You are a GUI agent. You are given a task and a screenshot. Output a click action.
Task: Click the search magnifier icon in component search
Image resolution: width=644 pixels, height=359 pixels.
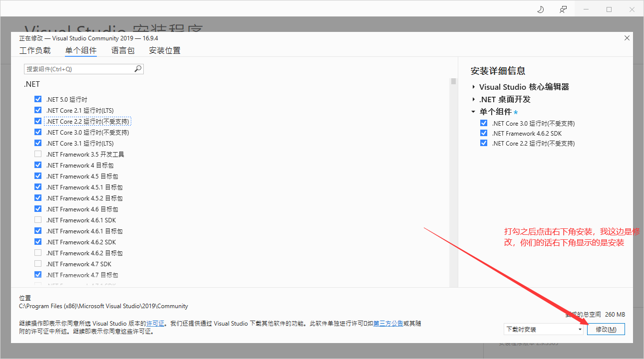coord(138,69)
